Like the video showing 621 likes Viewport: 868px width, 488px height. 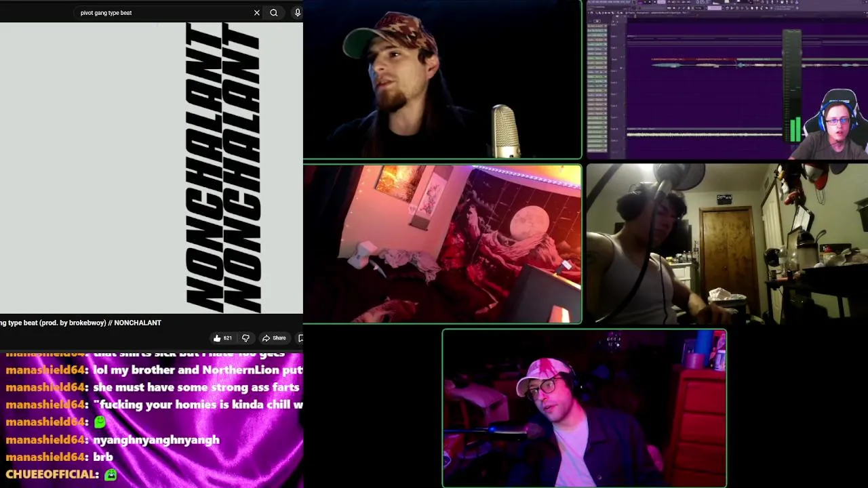[222, 338]
